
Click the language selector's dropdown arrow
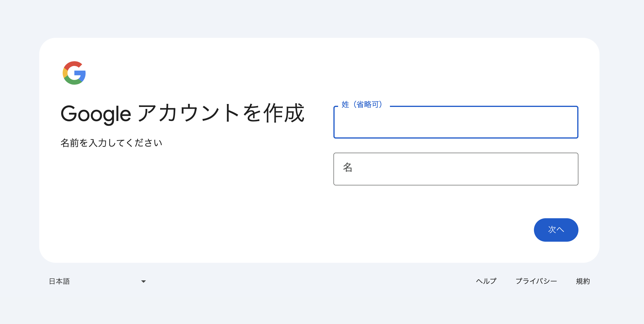[143, 282]
